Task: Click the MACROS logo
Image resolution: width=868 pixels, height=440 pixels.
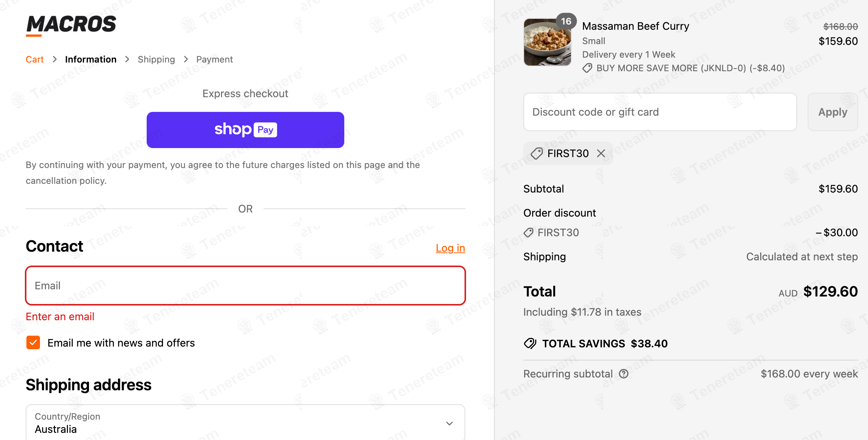Action: [71, 25]
